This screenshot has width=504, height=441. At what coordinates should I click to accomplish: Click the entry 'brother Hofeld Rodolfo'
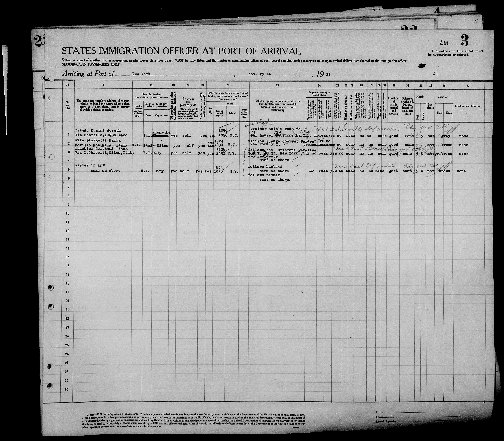point(275,129)
